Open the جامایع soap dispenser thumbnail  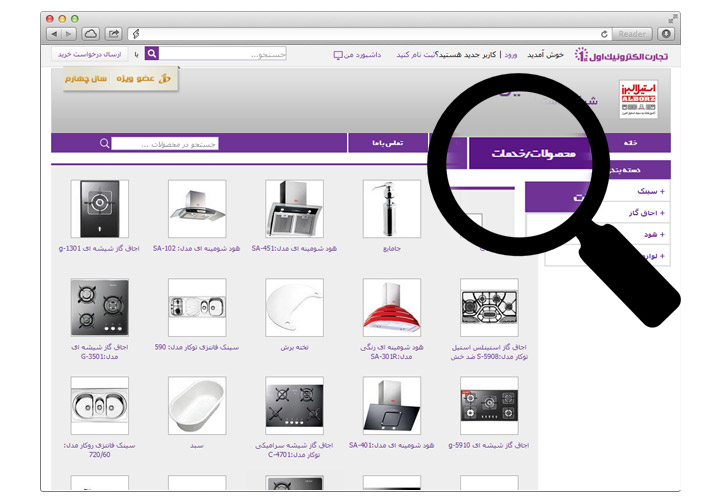coord(392,209)
